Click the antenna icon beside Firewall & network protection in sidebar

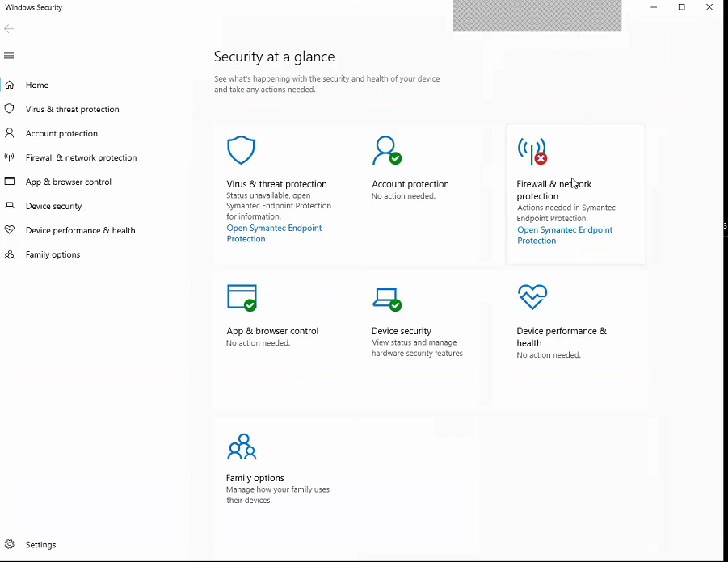point(9,157)
